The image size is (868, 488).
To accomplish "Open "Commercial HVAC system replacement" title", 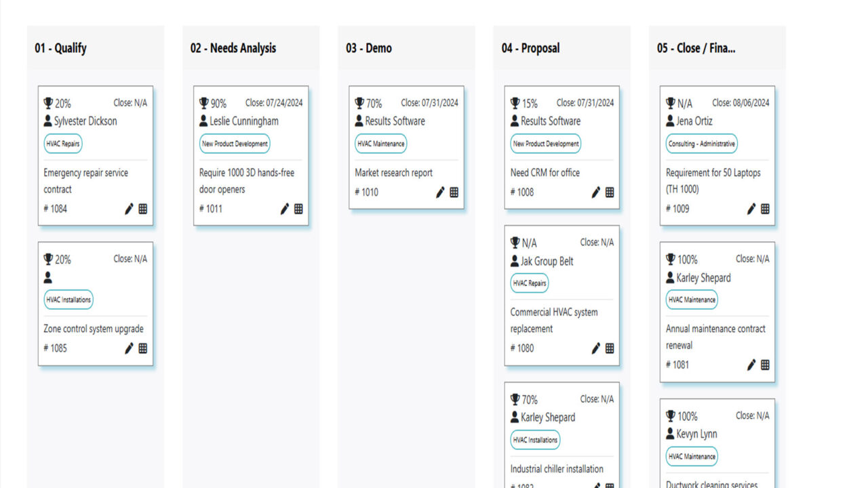I will tap(554, 321).
